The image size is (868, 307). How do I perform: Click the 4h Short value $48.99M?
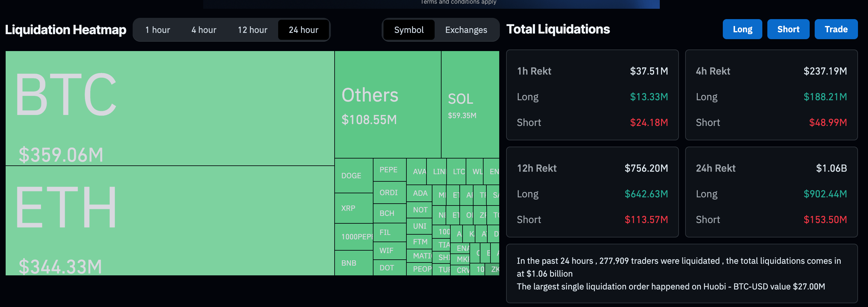point(828,122)
